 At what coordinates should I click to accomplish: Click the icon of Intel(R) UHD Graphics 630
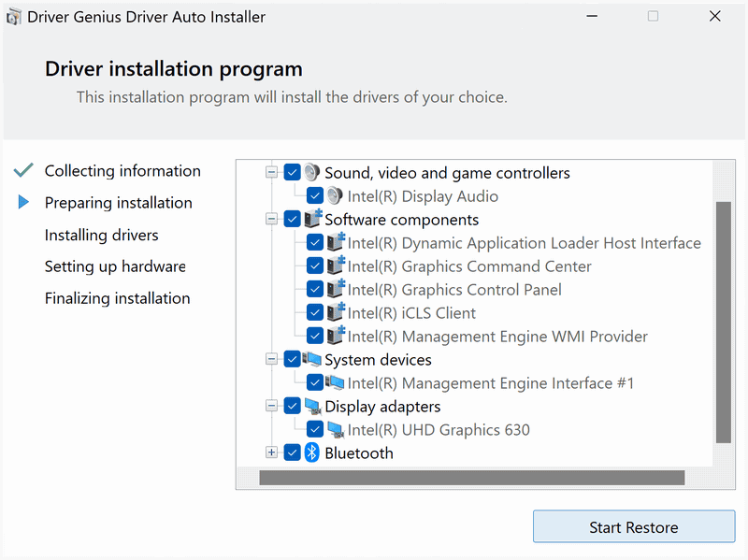pyautogui.click(x=336, y=430)
